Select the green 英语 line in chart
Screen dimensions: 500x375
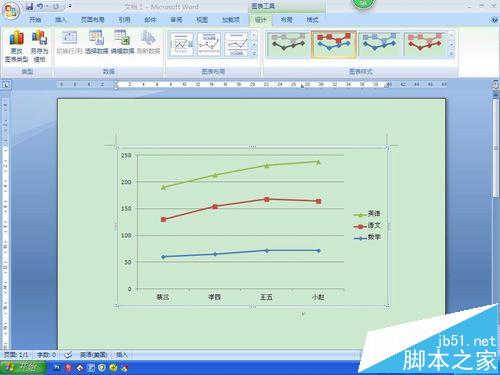click(x=241, y=170)
